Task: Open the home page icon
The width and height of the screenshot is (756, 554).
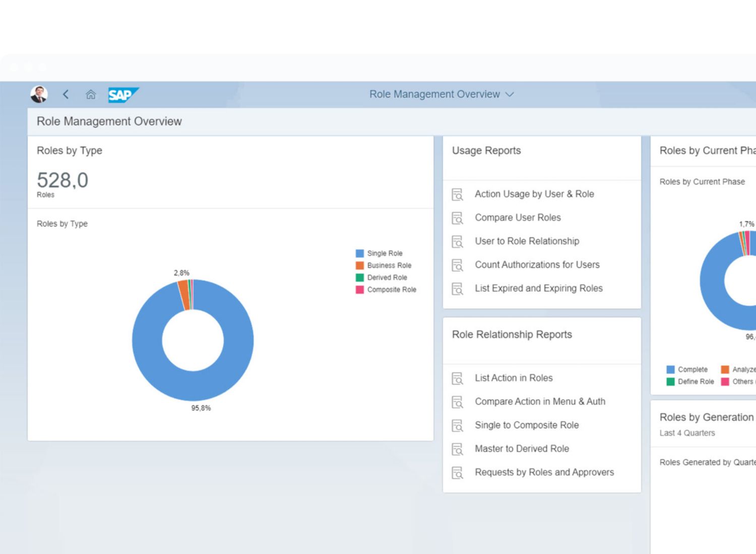Action: 91,94
